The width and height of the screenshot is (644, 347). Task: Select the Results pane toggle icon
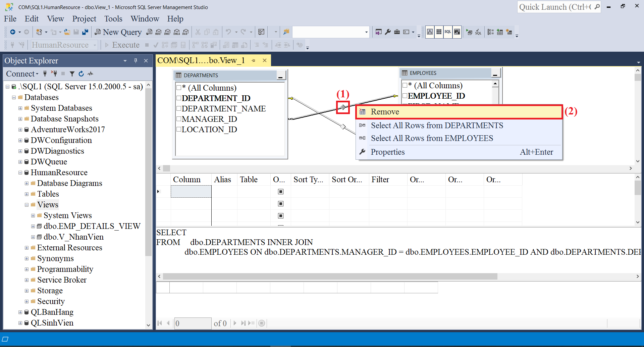pos(457,32)
